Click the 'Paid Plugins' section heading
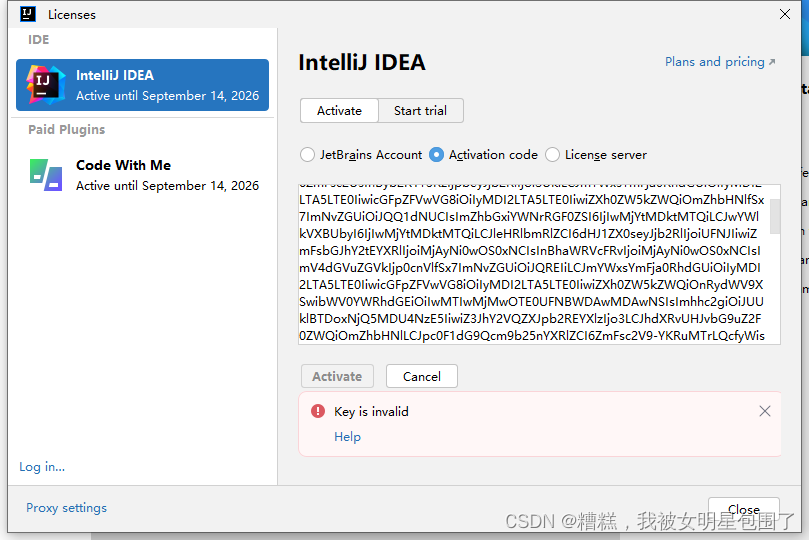This screenshot has width=809, height=540. click(x=67, y=129)
